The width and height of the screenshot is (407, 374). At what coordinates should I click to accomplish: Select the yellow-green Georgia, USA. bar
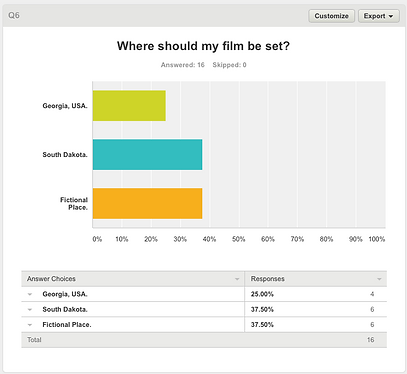(x=129, y=106)
